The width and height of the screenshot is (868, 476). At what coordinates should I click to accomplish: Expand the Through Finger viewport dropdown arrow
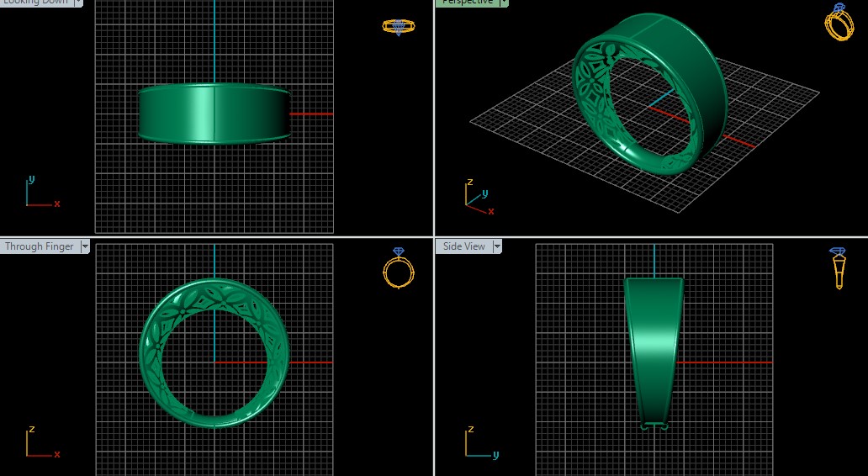click(x=85, y=246)
